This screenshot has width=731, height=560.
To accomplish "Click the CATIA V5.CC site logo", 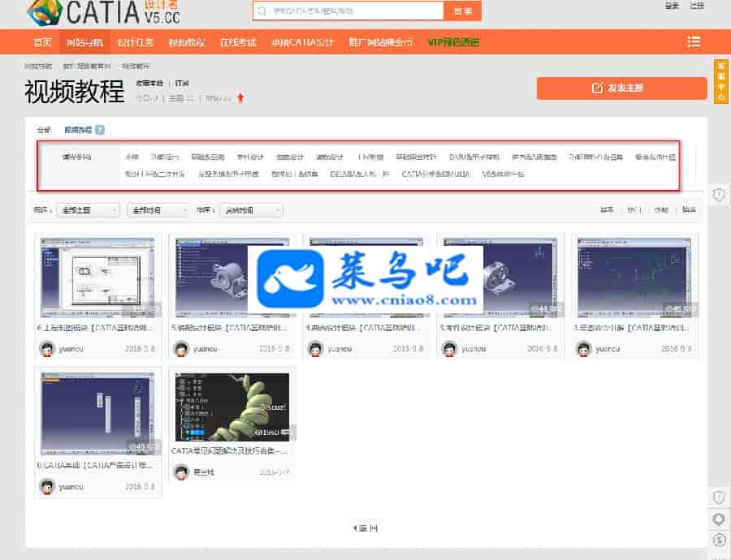I will coord(103,12).
